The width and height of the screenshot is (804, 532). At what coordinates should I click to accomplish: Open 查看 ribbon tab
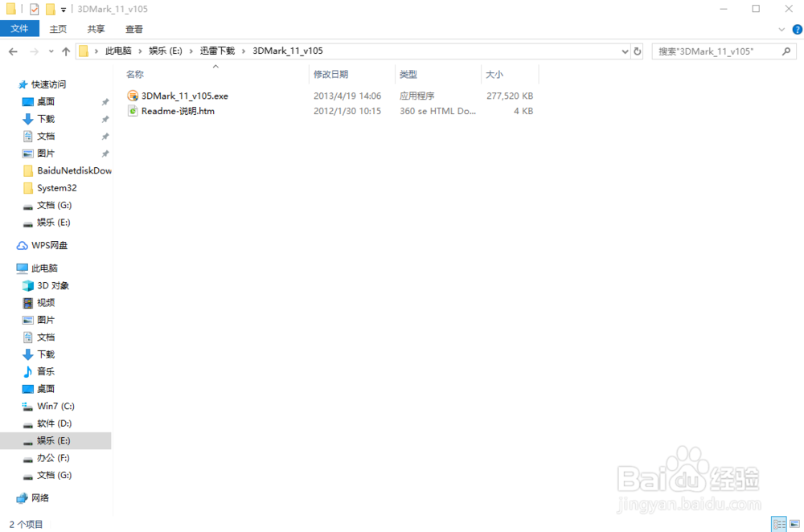133,29
